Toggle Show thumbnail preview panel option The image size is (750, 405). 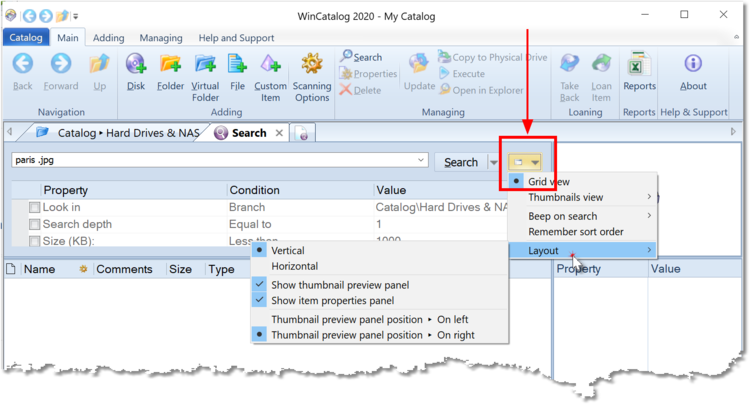click(339, 285)
